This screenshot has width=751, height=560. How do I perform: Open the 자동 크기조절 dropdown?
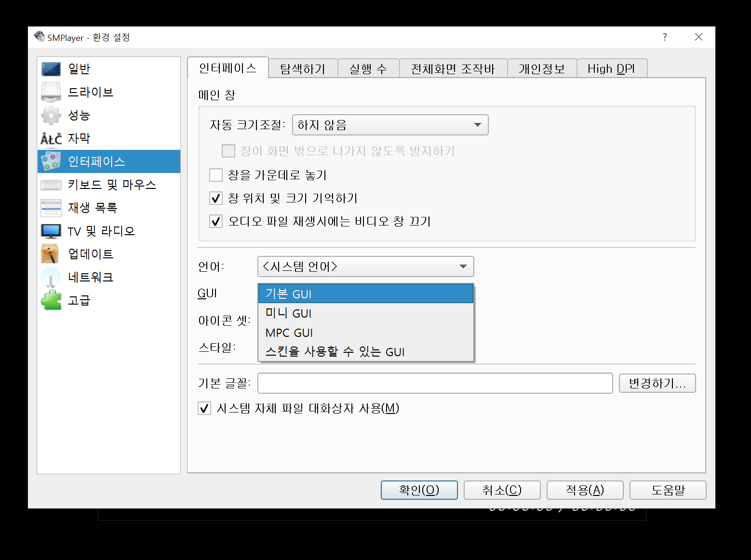pos(390,124)
